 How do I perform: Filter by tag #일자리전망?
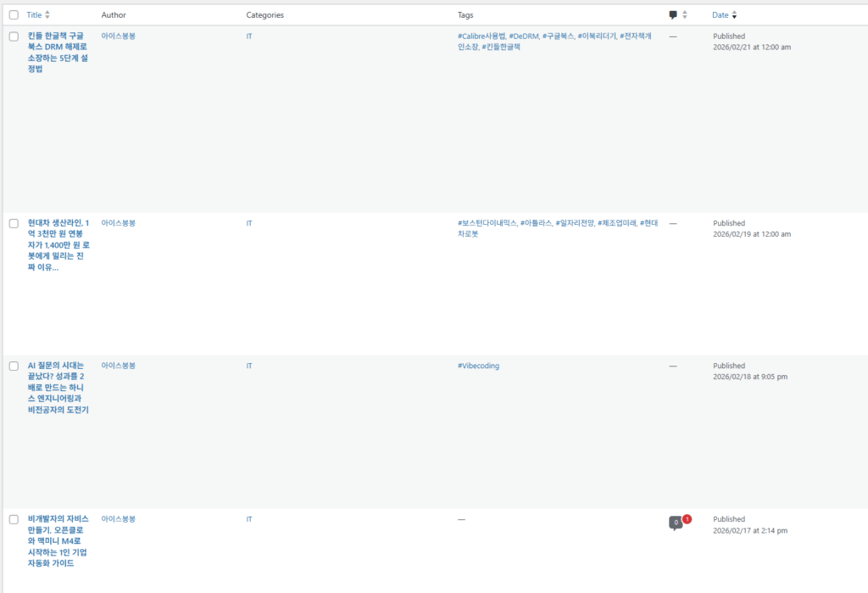575,223
